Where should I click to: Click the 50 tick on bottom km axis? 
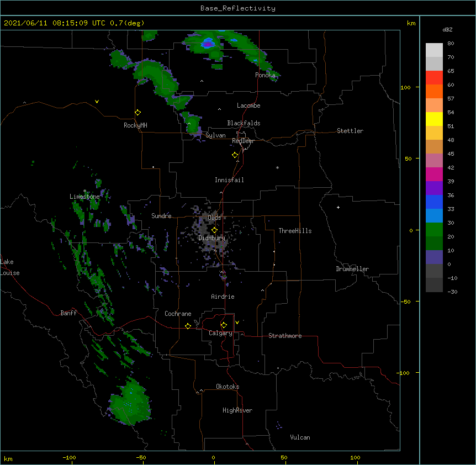[284, 457]
